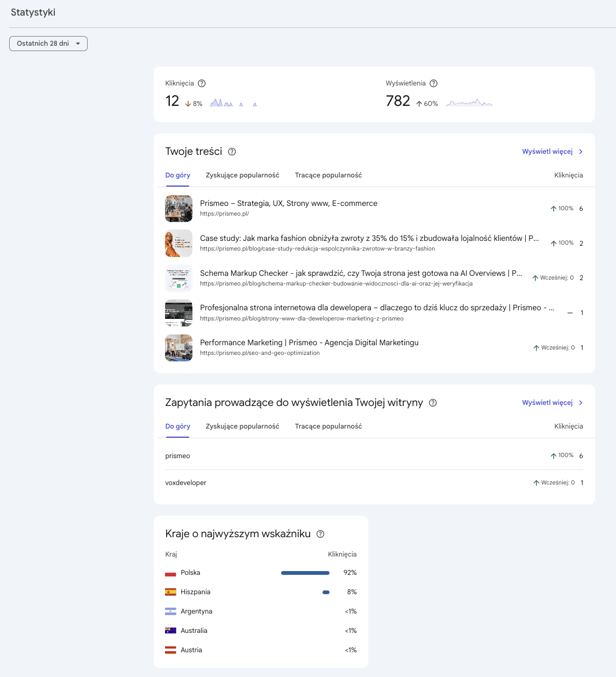Click the Argentina flag icon

click(170, 611)
